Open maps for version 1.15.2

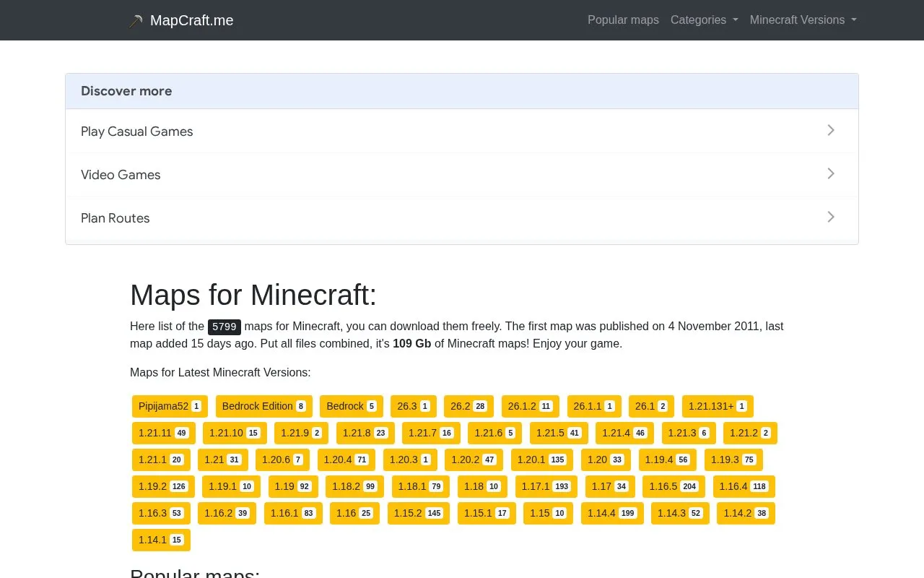419,513
